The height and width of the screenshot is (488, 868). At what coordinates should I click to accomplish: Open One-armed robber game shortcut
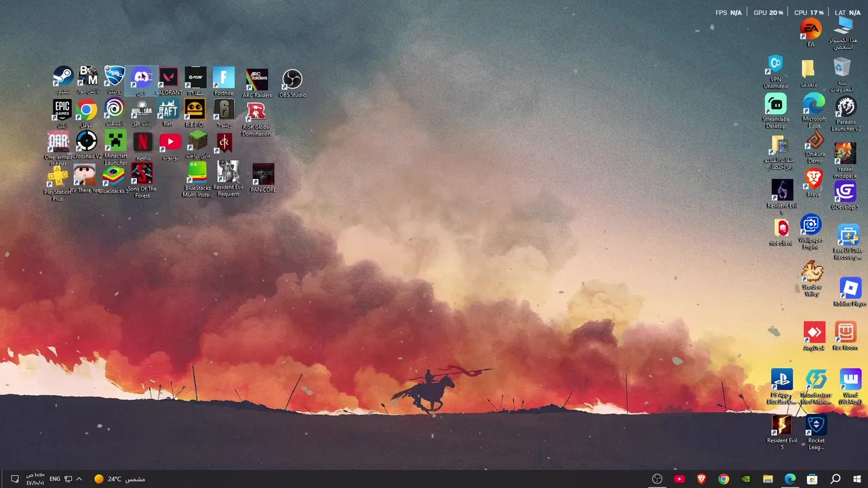(58, 148)
